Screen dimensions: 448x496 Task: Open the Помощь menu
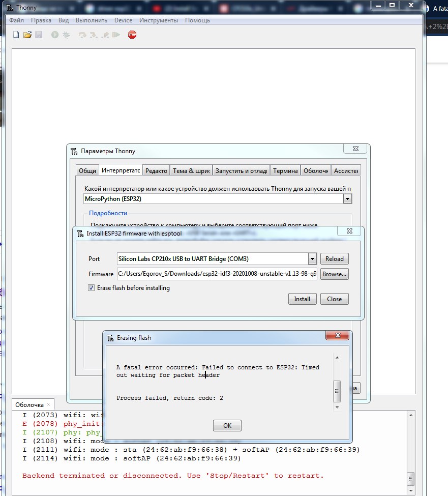pyautogui.click(x=197, y=20)
